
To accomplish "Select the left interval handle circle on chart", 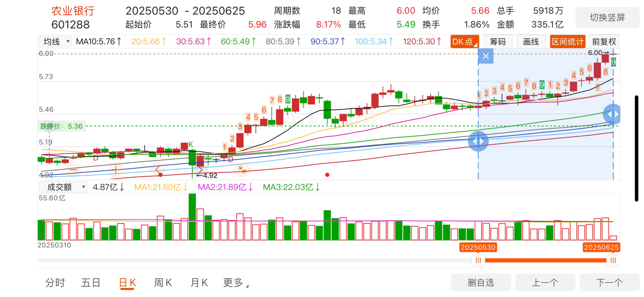I will [x=478, y=141].
